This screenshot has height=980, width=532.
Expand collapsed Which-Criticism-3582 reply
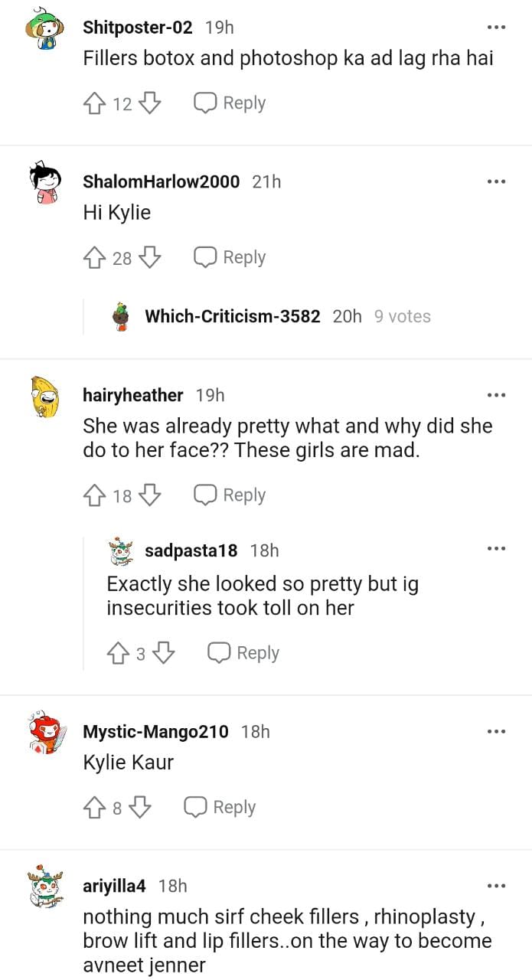[232, 316]
